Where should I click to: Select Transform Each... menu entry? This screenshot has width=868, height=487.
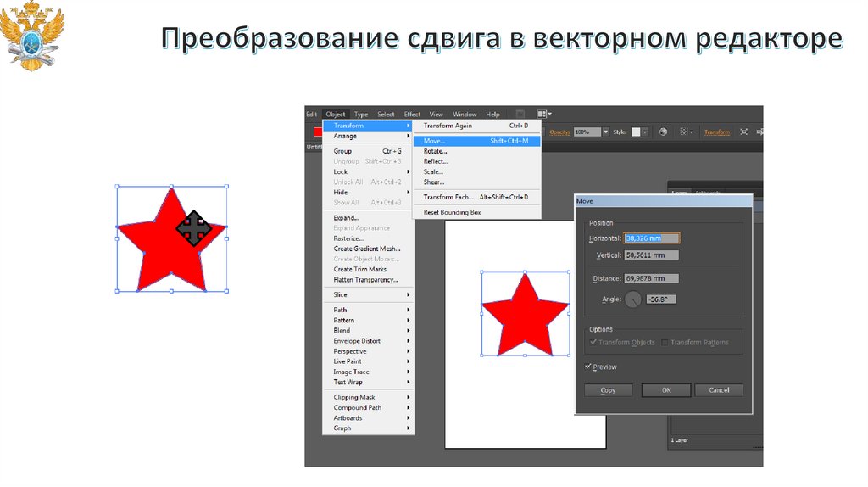coord(476,197)
